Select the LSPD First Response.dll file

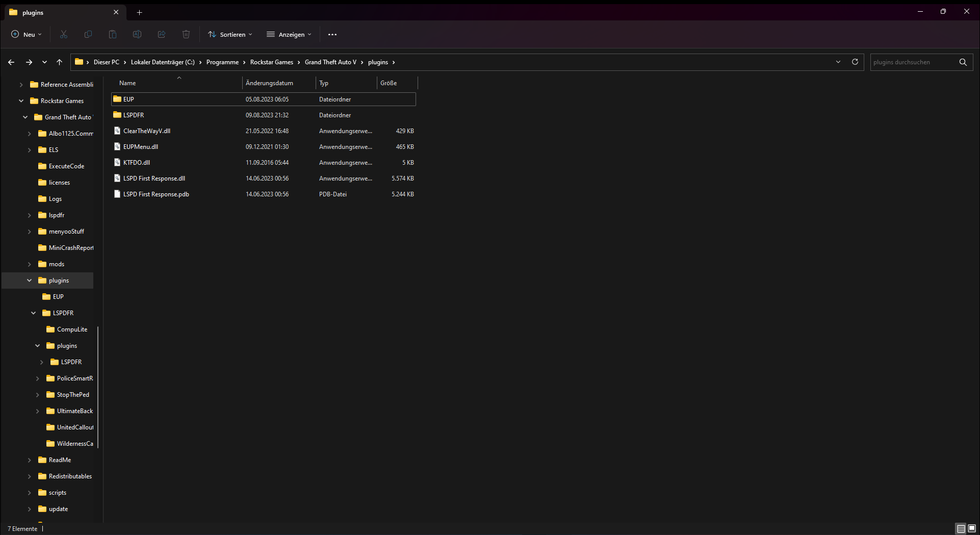[154, 179]
